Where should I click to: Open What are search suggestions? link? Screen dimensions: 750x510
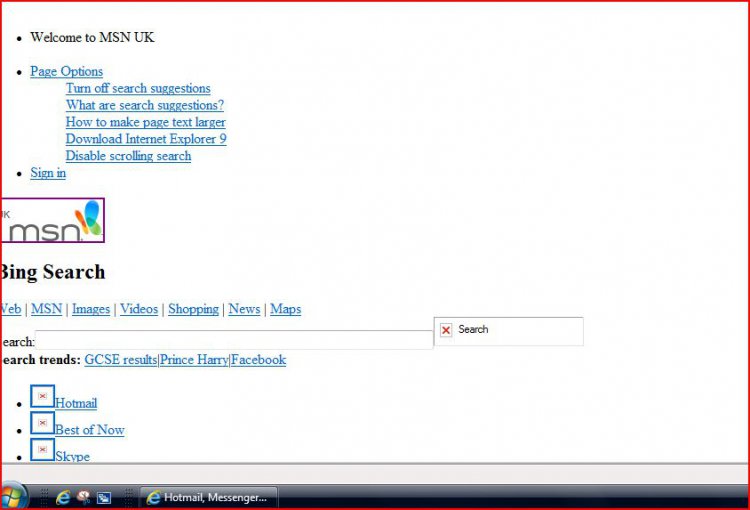tap(145, 105)
